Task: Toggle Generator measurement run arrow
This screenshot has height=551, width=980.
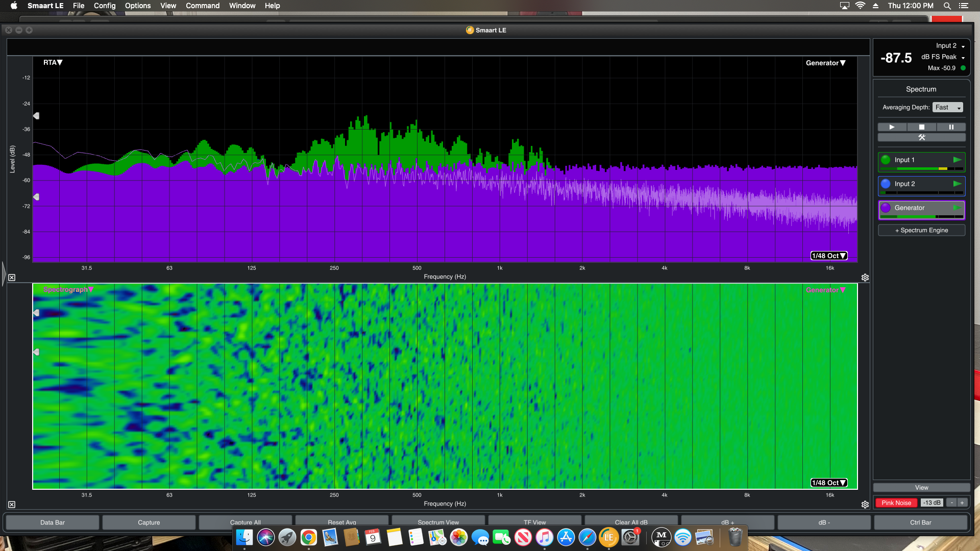Action: coord(957,208)
